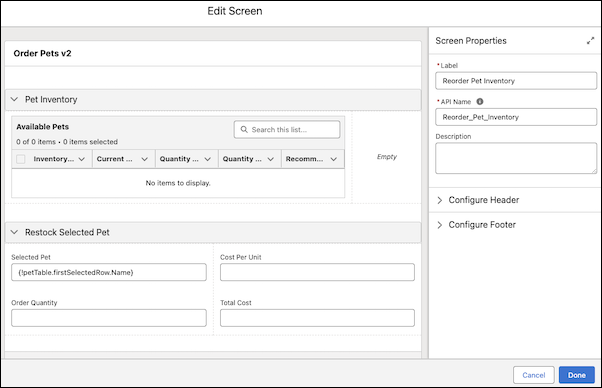Open the first Quantity column dropdown arrow
Viewport: 602px width, 388px height.
207,159
